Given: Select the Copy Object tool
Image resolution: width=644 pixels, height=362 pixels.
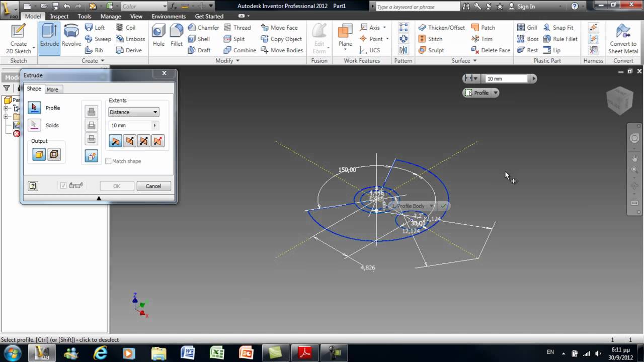Looking at the screenshot, I should point(281,39).
